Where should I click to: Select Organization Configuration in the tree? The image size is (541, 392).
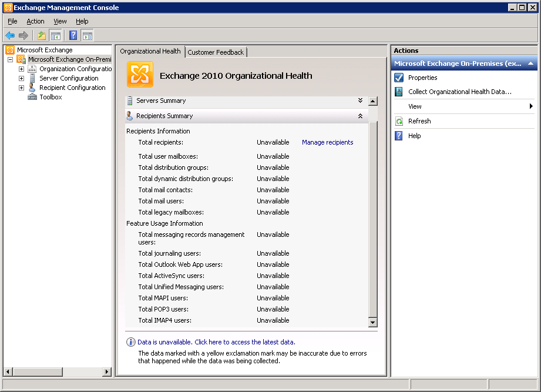(x=75, y=69)
